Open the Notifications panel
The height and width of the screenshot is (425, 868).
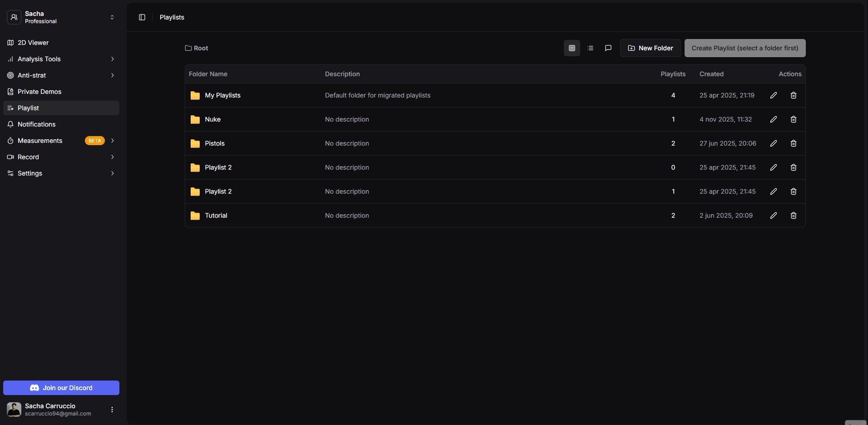coord(36,124)
